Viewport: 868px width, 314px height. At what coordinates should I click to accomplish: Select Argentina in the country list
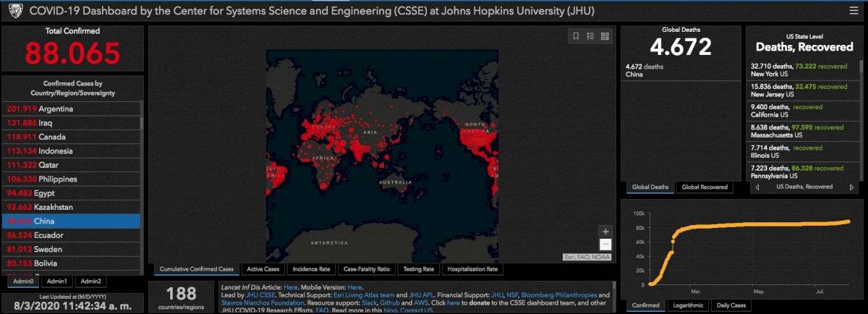pos(72,109)
